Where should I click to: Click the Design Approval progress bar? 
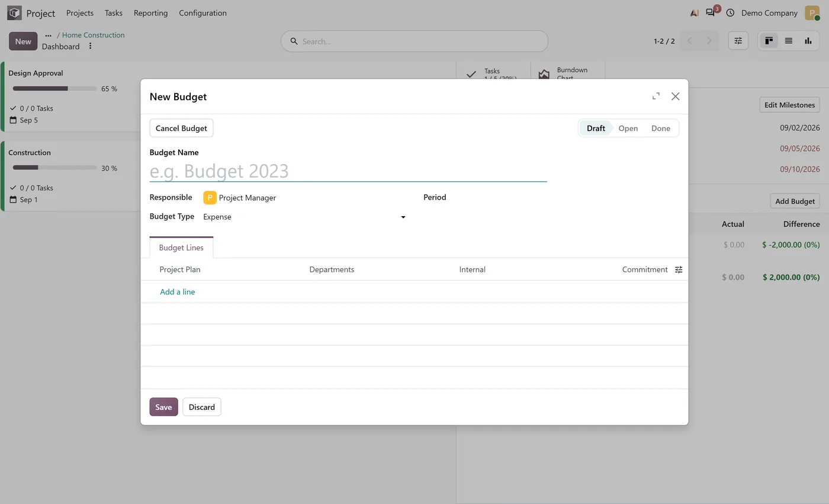point(54,89)
